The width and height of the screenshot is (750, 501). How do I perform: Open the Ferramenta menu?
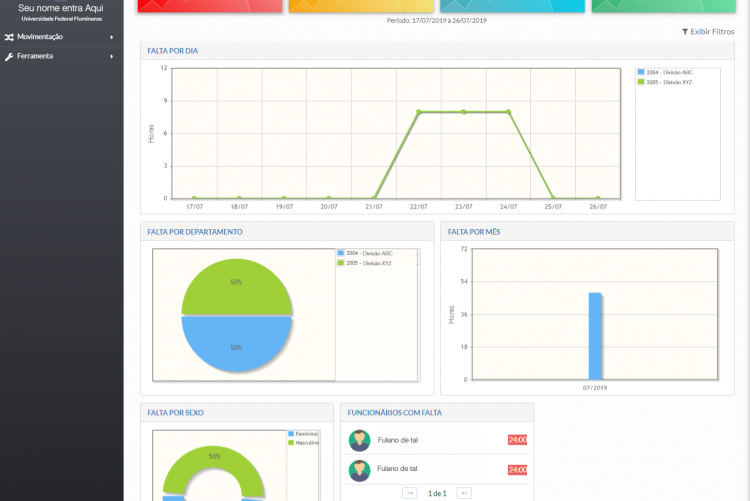point(61,56)
